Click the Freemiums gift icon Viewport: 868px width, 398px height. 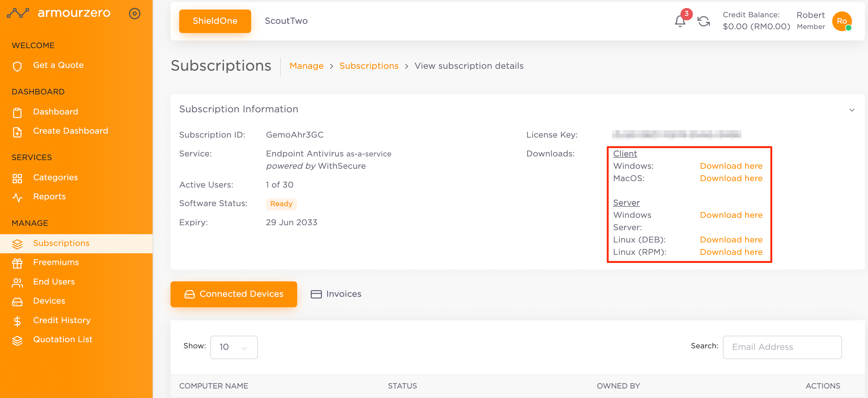[17, 263]
